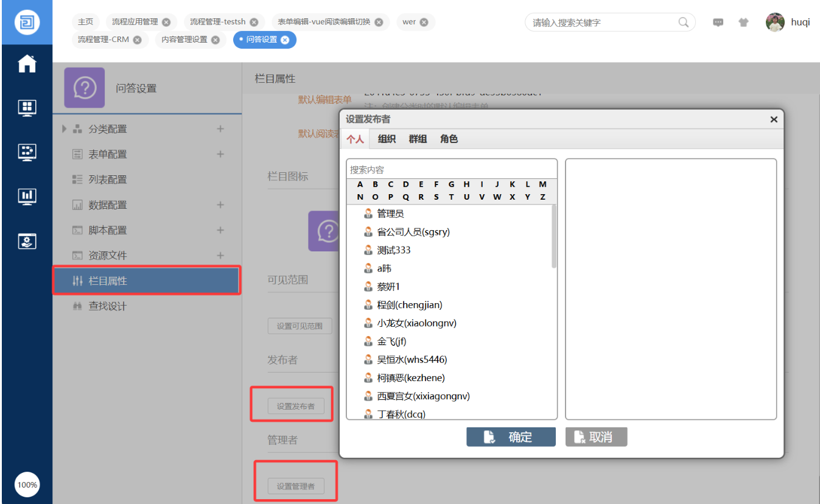Click the search magnifier icon
The height and width of the screenshot is (504, 820).
pyautogui.click(x=684, y=22)
